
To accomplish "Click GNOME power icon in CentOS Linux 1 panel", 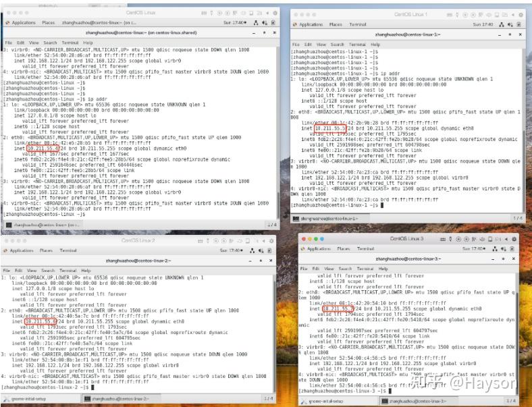I will coord(518,24).
